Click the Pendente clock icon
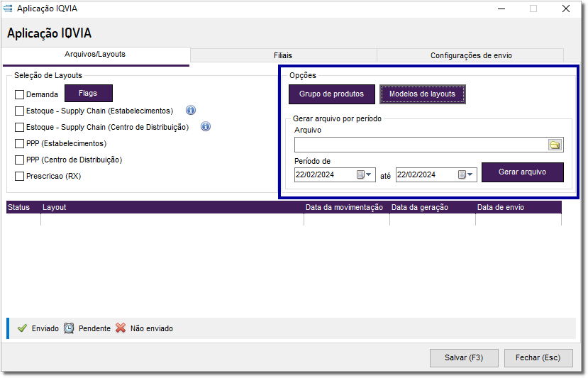Image resolution: width=588 pixels, height=378 pixels. pyautogui.click(x=69, y=328)
